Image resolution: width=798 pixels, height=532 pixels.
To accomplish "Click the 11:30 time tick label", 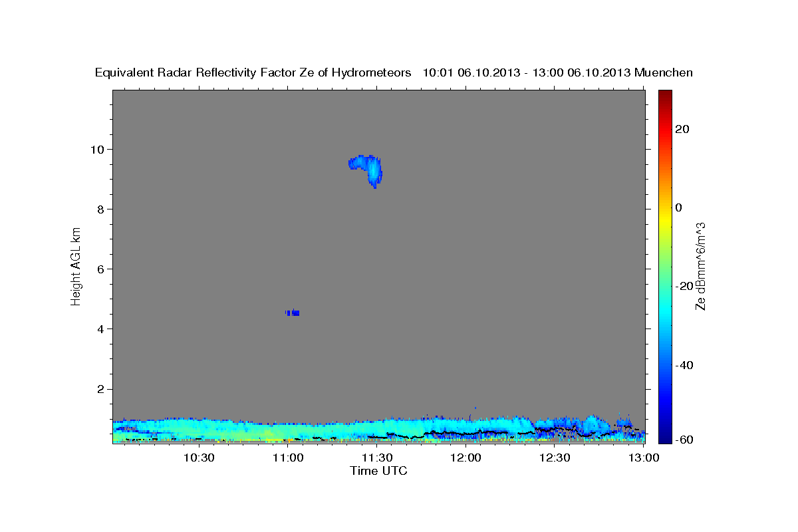I will pos(376,458).
